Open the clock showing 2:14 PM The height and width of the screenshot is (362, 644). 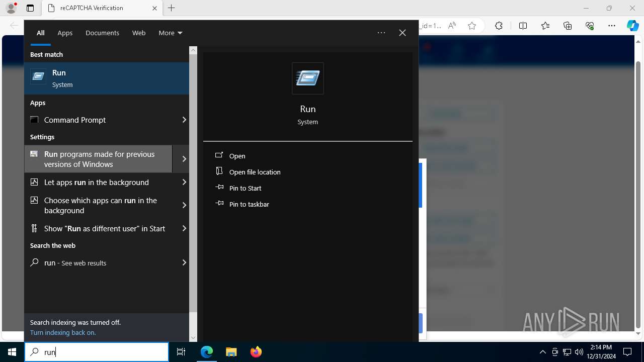(601, 352)
